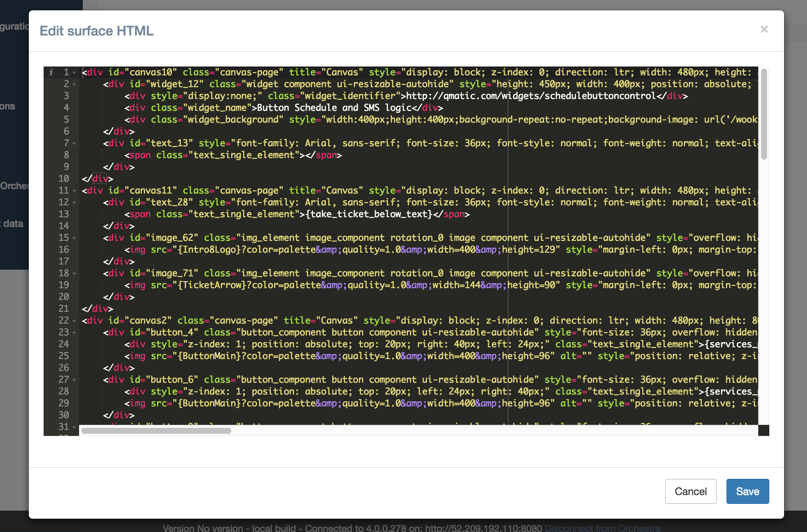Click the Disconnect from Orchestra link

pyautogui.click(x=602, y=528)
